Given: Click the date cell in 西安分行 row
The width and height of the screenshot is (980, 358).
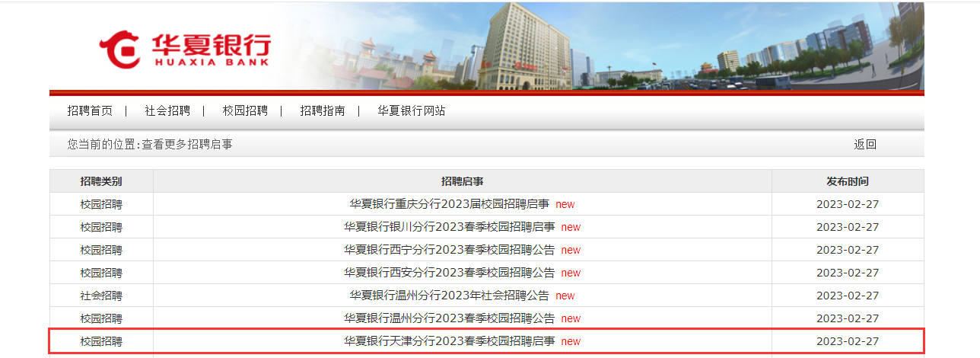Looking at the screenshot, I should tap(848, 273).
